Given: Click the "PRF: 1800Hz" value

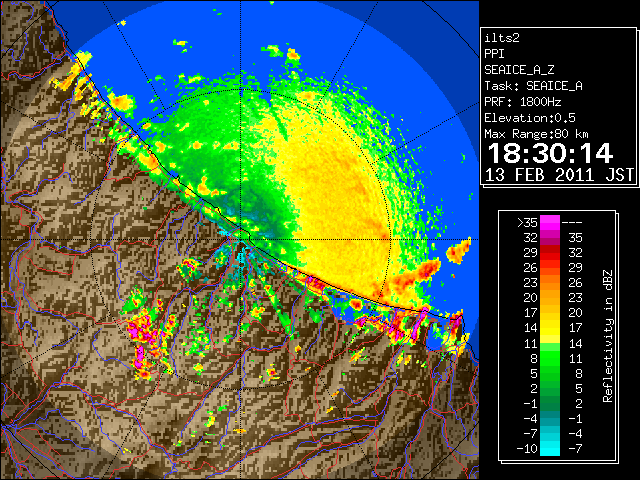Looking at the screenshot, I should pos(522,102).
